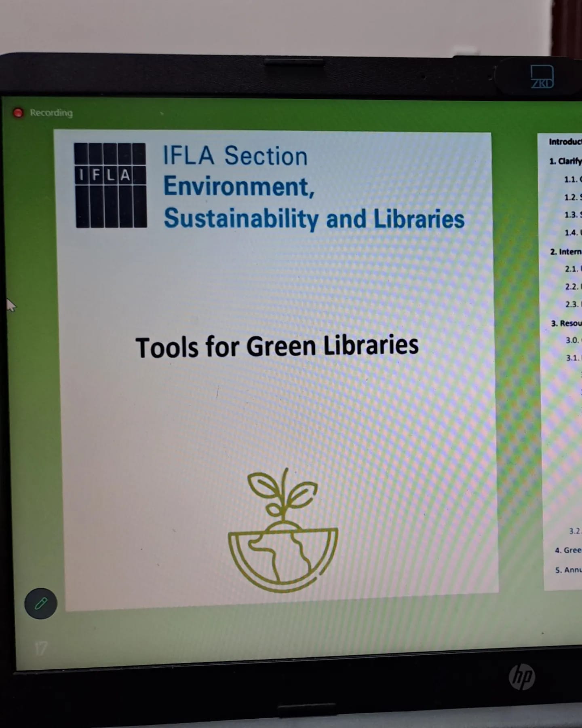Image resolution: width=582 pixels, height=728 pixels.
Task: Select contents entry 2.2
Action: pyautogui.click(x=573, y=287)
